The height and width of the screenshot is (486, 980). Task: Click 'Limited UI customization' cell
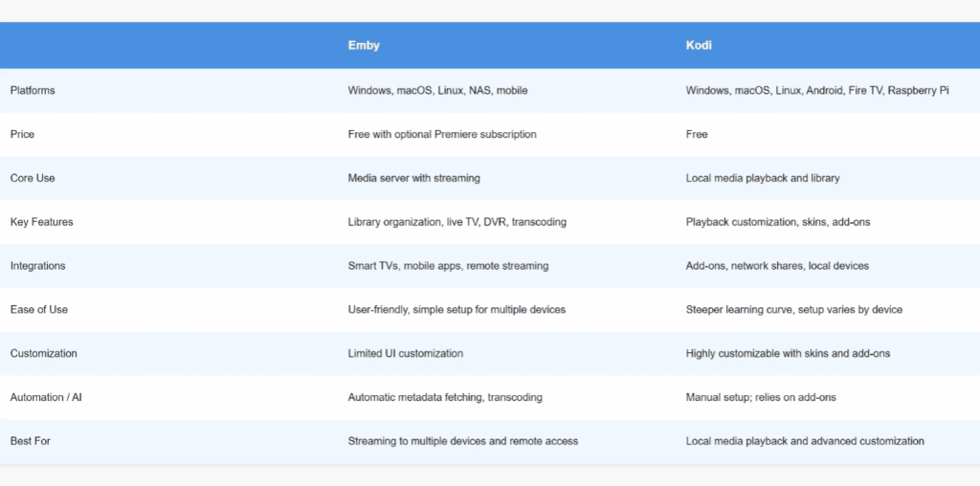(x=405, y=353)
